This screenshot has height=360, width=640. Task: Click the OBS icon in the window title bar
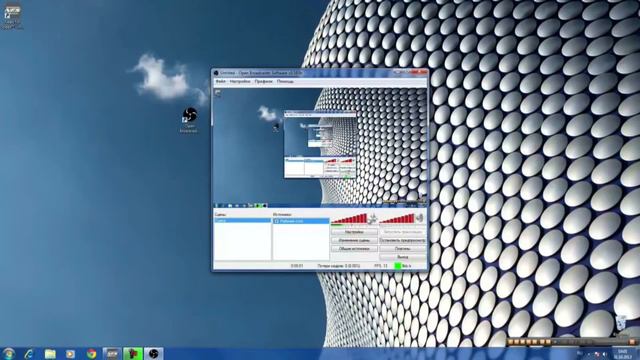click(216, 73)
